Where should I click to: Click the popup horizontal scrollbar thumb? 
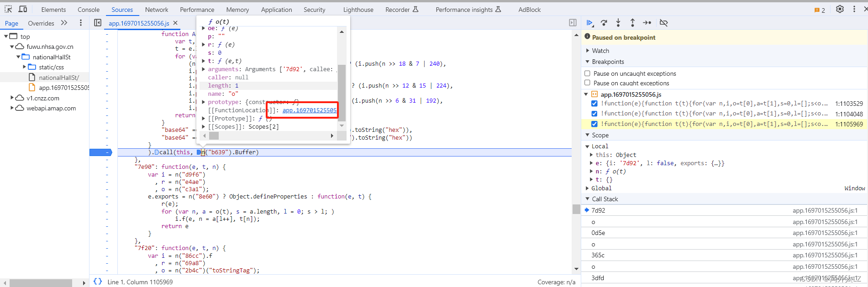pos(214,136)
